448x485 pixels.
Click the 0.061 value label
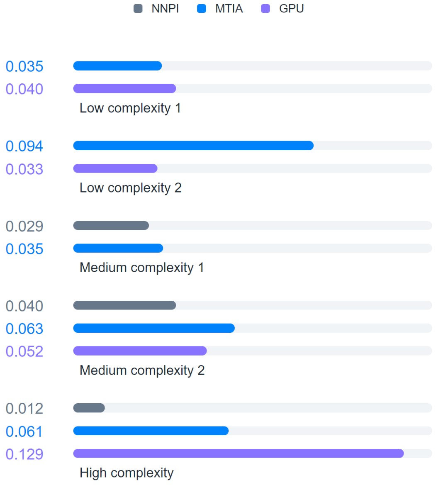(x=24, y=431)
